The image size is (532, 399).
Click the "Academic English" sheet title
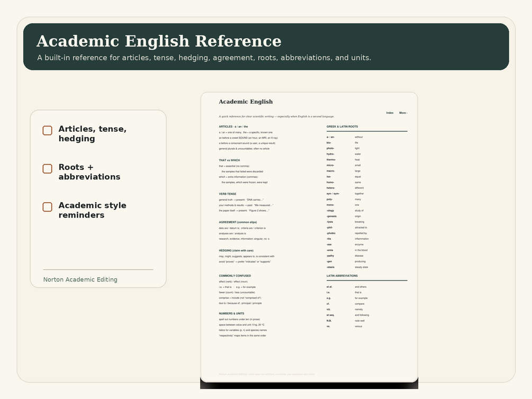coord(246,102)
